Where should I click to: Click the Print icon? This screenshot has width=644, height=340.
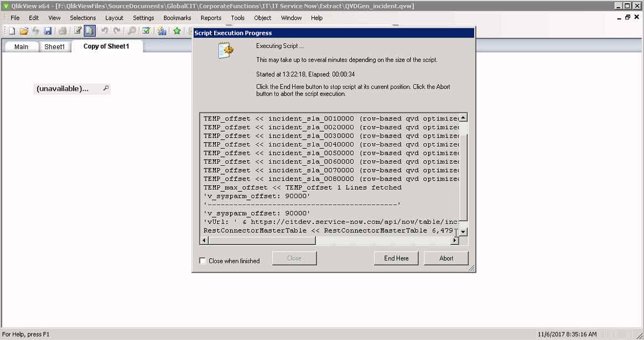[63, 31]
